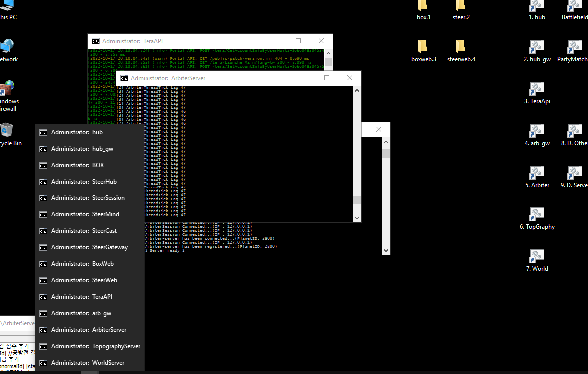
Task: Pick Administrator: ArbiterServer in list
Action: click(x=90, y=330)
